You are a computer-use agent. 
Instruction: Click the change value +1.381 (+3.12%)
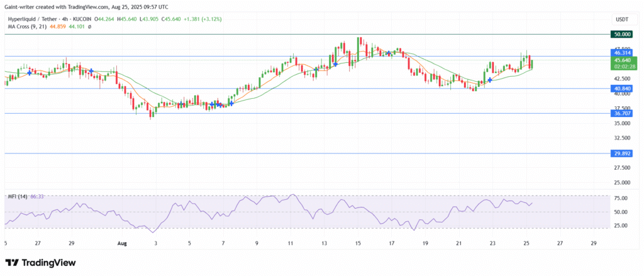coord(203,19)
